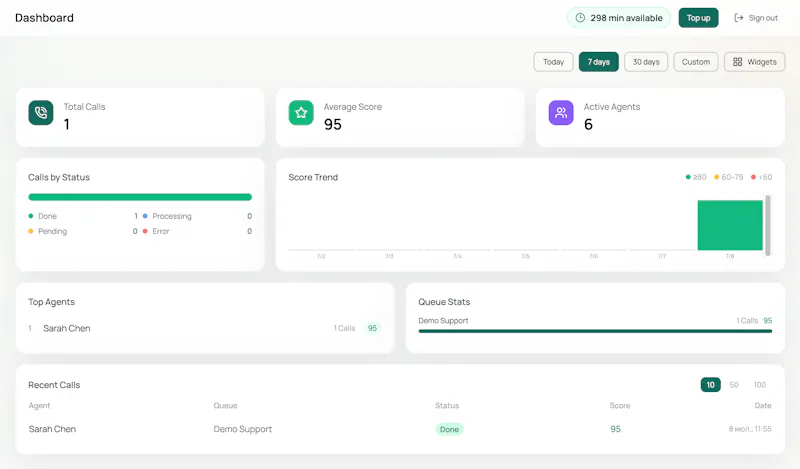Switch to the 30 days range
The width and height of the screenshot is (800, 469).
(646, 62)
